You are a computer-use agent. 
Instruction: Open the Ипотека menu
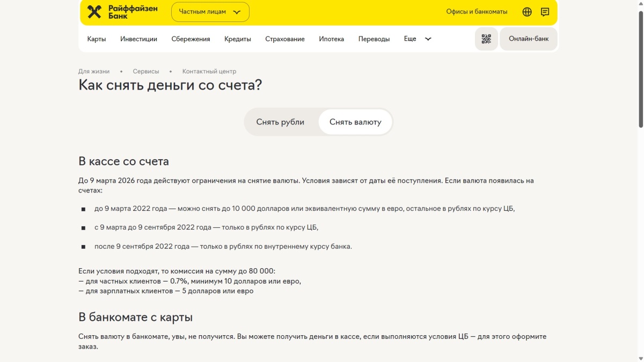[x=332, y=39]
